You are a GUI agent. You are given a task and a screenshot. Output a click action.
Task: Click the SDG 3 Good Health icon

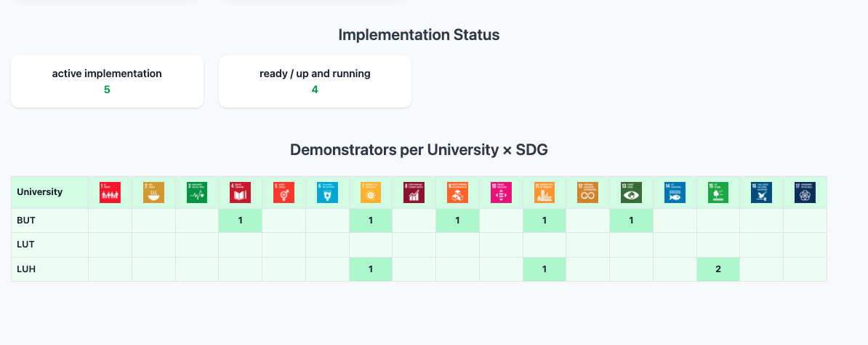197,192
